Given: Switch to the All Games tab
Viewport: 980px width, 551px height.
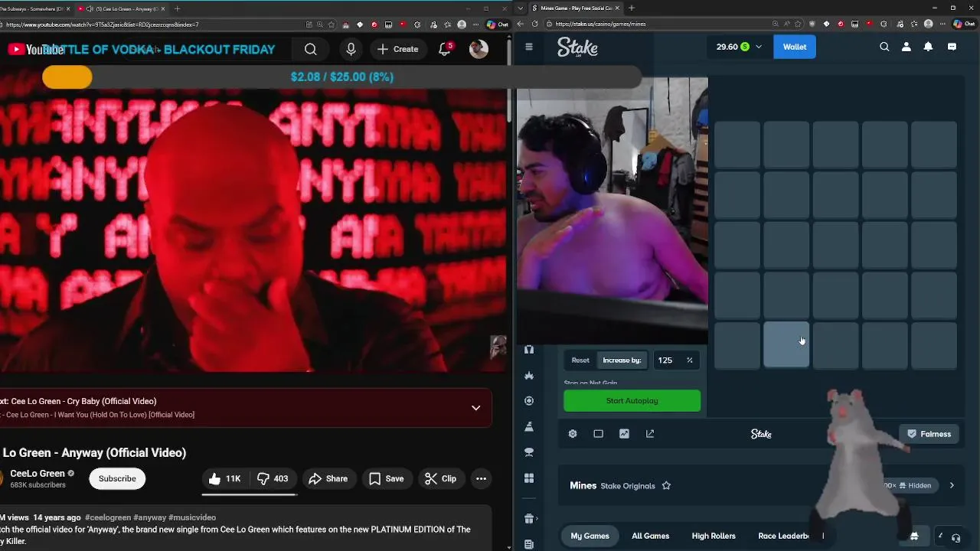Looking at the screenshot, I should coord(650,536).
